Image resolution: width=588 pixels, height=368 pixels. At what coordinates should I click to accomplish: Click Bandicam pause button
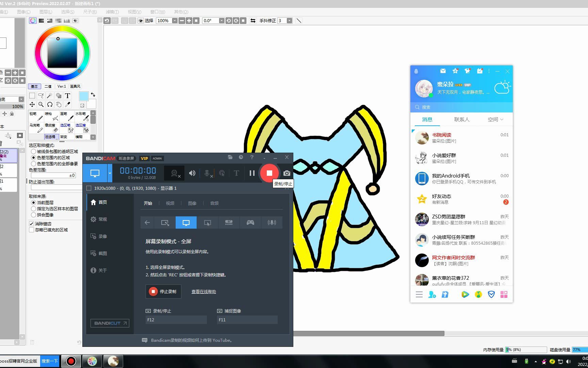tap(252, 173)
